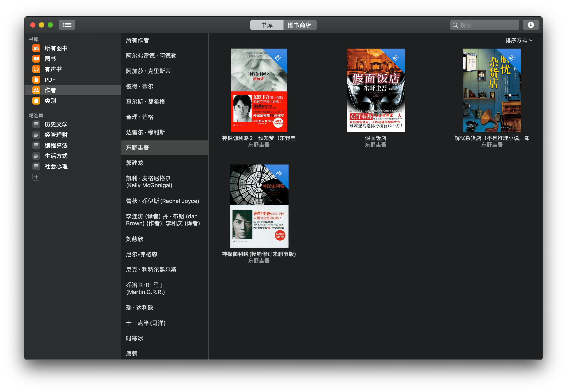Open 神探伽利略2 预知梦 book cover
The height and width of the screenshot is (392, 567).
coord(259,90)
